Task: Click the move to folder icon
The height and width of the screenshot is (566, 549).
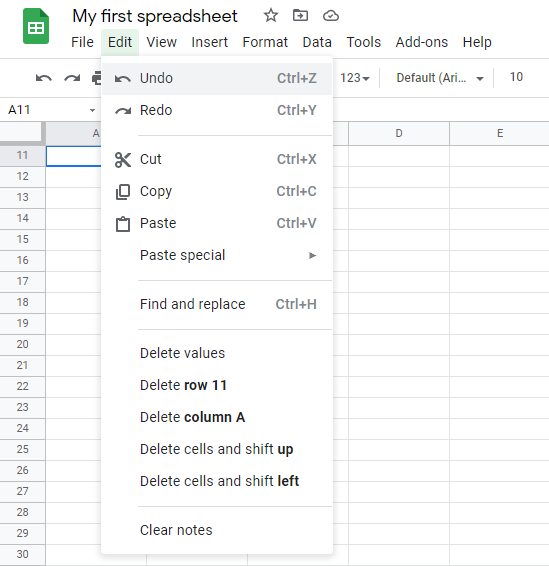Action: tap(300, 16)
